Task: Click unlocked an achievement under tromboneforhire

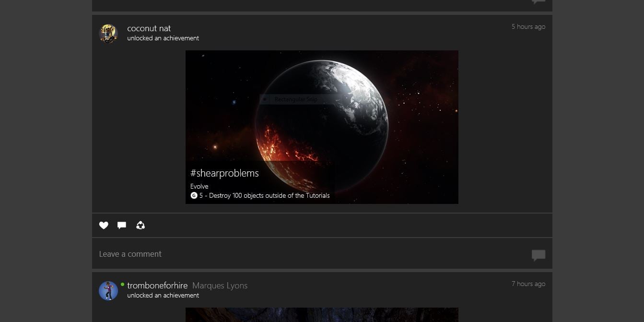Action: tap(163, 295)
